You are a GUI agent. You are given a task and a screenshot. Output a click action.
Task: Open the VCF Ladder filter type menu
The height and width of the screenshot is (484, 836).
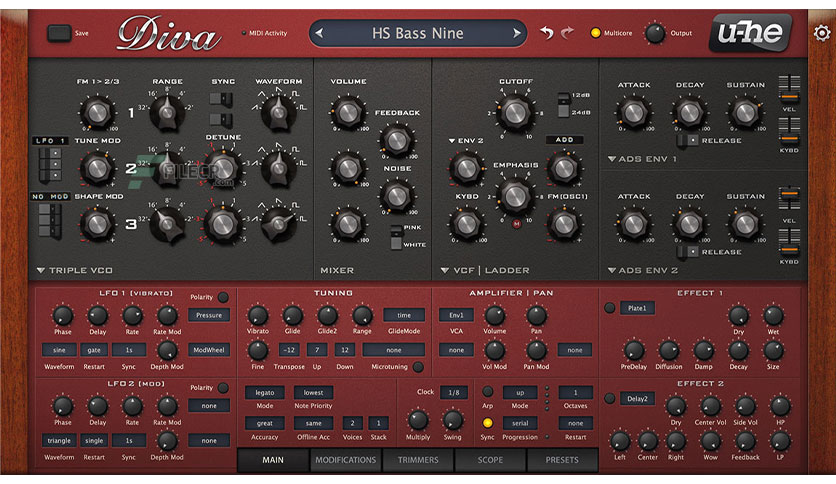(x=485, y=270)
